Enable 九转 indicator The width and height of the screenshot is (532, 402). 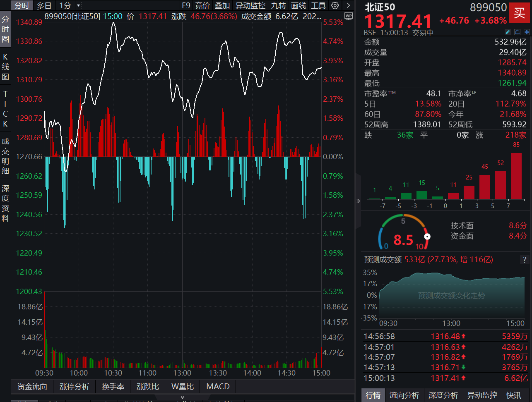[x=278, y=5]
